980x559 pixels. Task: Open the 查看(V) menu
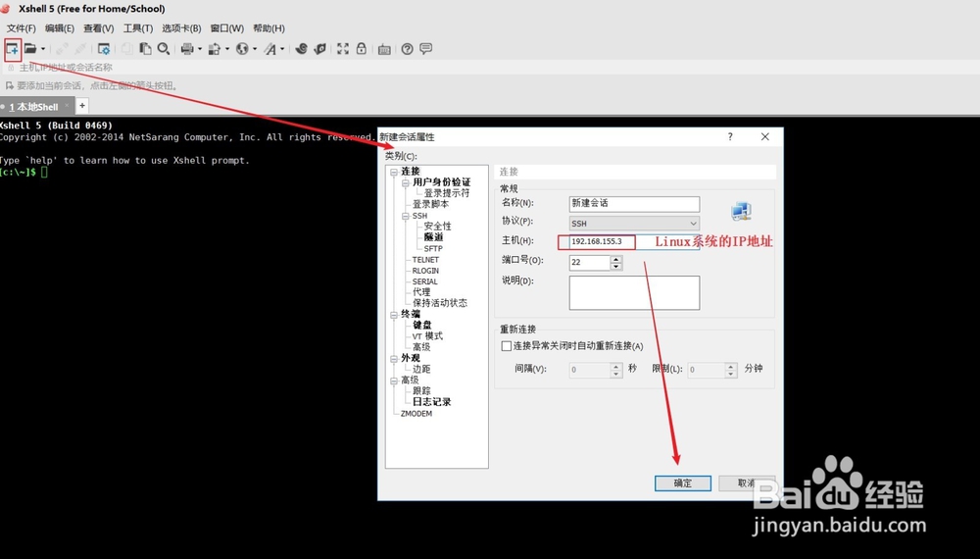(x=99, y=28)
